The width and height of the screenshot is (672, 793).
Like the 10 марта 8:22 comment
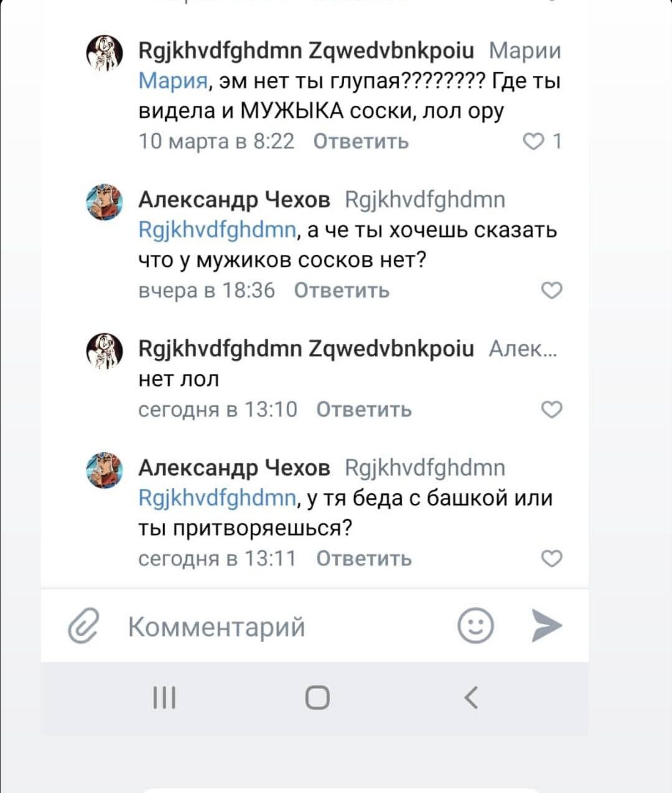coord(533,142)
